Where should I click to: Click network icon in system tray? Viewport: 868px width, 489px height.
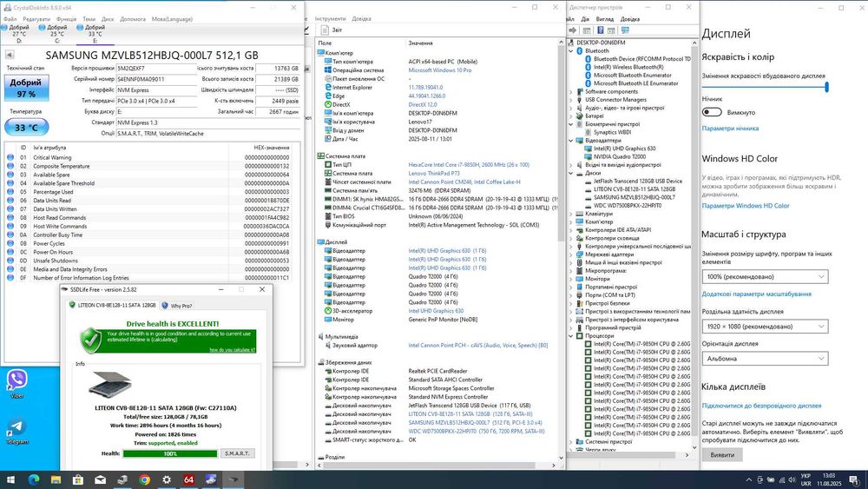point(781,479)
